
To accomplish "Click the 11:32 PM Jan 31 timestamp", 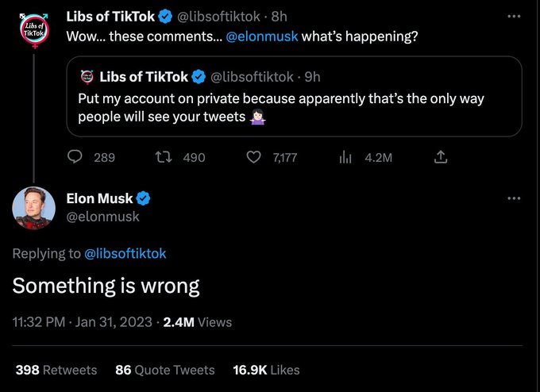I will click(x=83, y=321).
